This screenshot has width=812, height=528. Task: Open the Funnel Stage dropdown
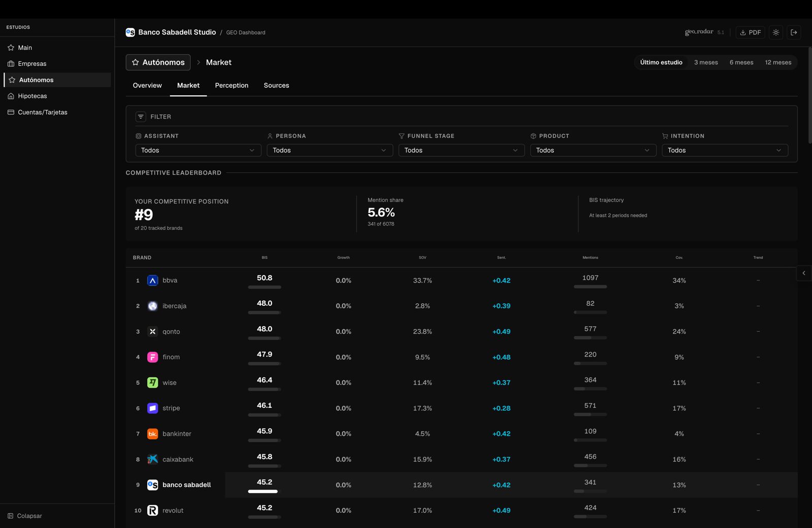[461, 150]
